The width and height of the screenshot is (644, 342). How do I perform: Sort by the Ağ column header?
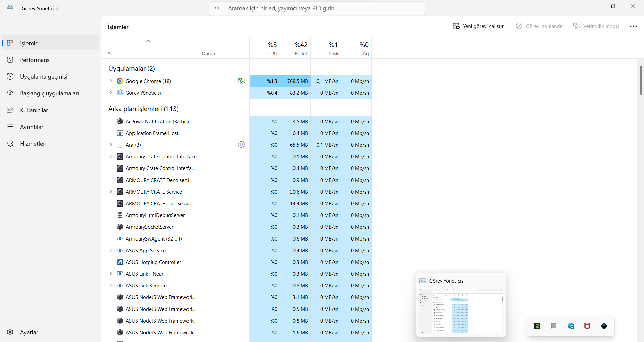click(356, 48)
